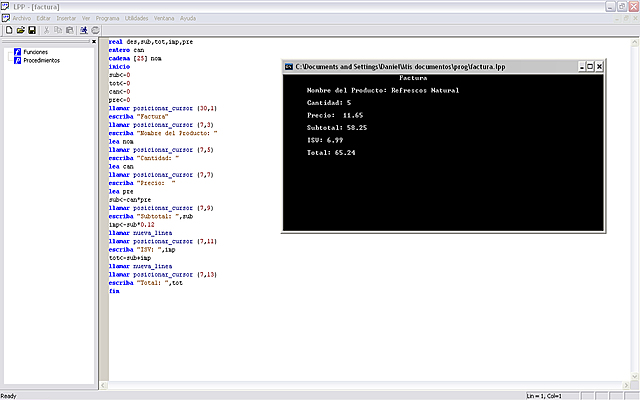This screenshot has width=640, height=400.
Task: Click the 'lea nom' code line
Action: (121, 142)
